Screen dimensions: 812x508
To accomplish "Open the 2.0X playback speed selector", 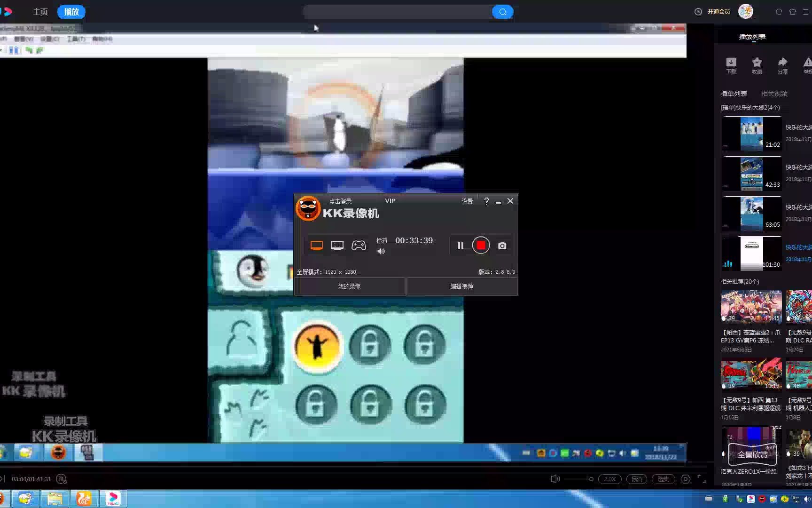I will (610, 479).
